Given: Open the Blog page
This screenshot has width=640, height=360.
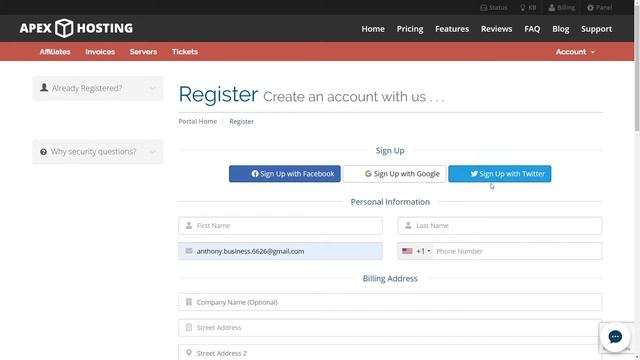Looking at the screenshot, I should point(560,29).
